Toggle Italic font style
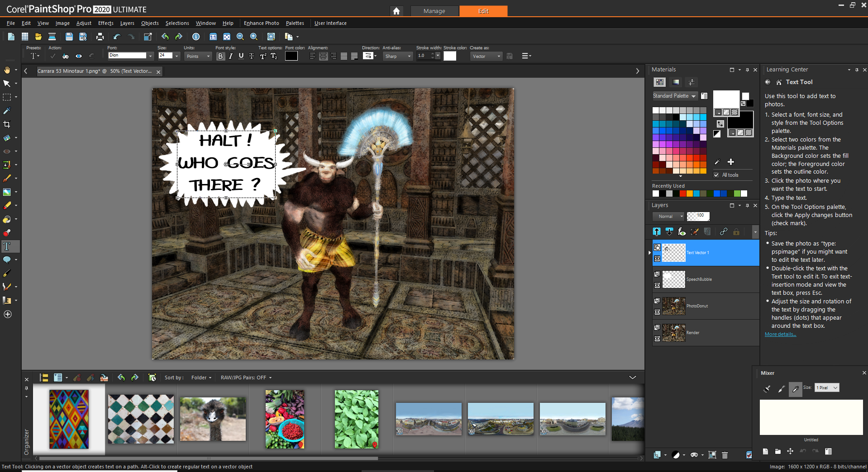Viewport: 868px width, 472px height. point(231,56)
